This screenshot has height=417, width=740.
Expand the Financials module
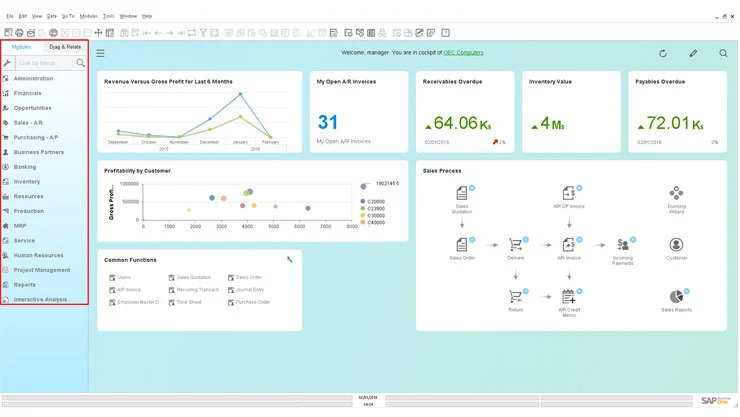tap(27, 93)
